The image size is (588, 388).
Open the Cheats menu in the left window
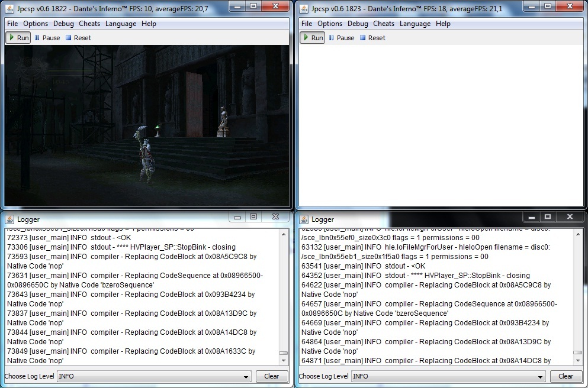(89, 24)
